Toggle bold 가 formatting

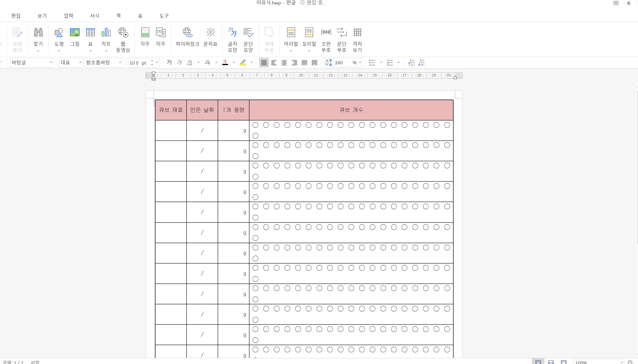coord(169,63)
